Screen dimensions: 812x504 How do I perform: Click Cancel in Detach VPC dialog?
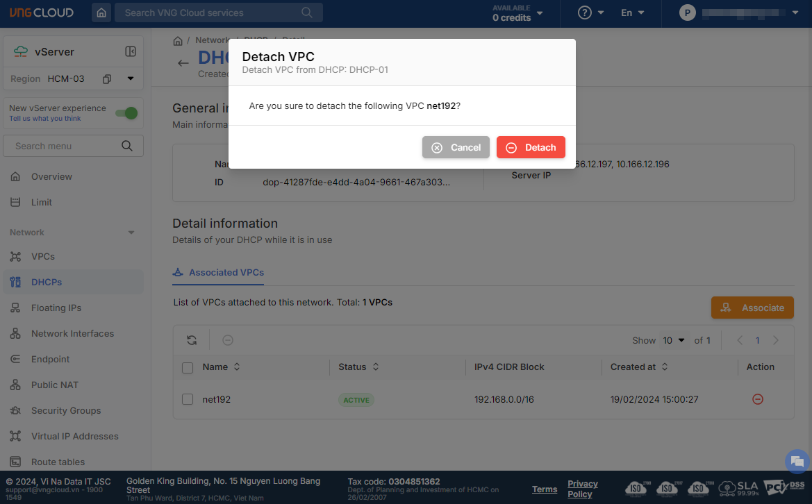pyautogui.click(x=456, y=147)
